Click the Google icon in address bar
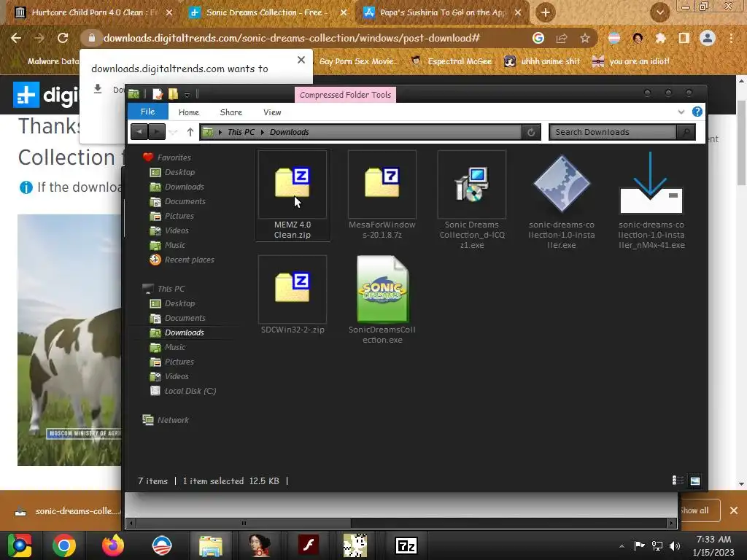Viewport: 747px width, 560px height. pyautogui.click(x=538, y=38)
